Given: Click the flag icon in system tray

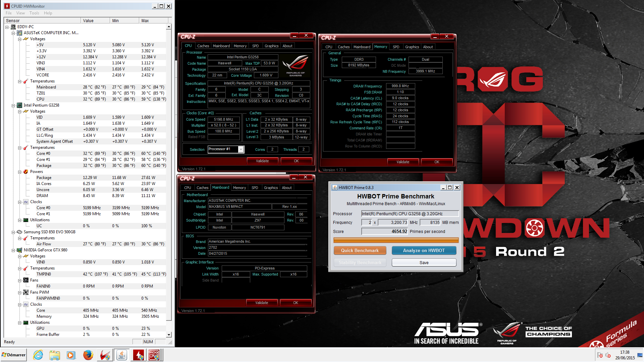Looking at the screenshot, I should click(600, 355).
